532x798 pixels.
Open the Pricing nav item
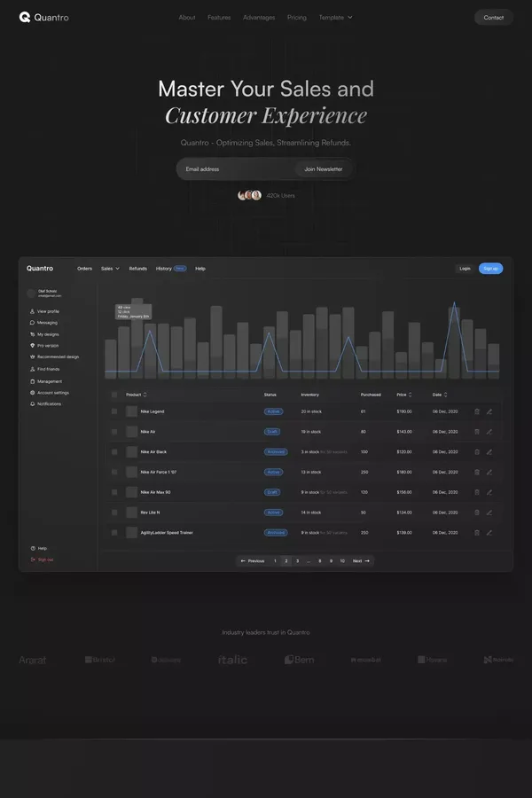(x=297, y=18)
